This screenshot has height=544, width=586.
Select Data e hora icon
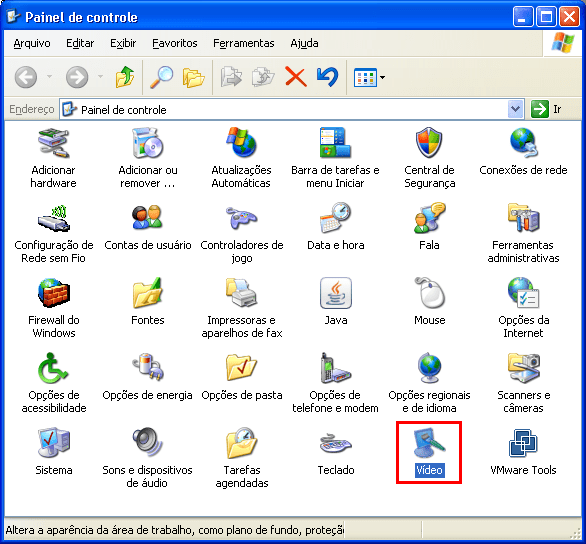pos(336,218)
